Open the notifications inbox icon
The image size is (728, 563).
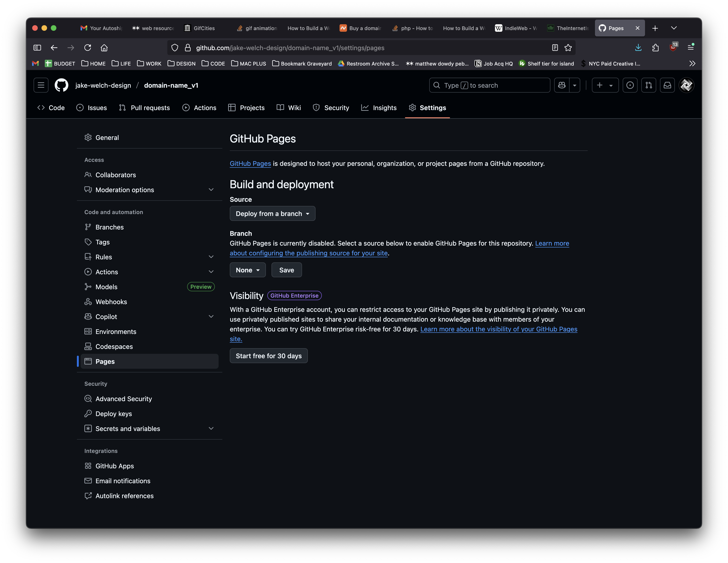pos(667,85)
